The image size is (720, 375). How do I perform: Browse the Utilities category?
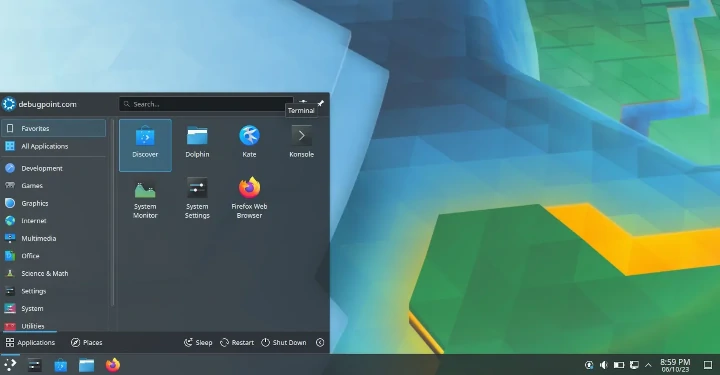[53, 325]
